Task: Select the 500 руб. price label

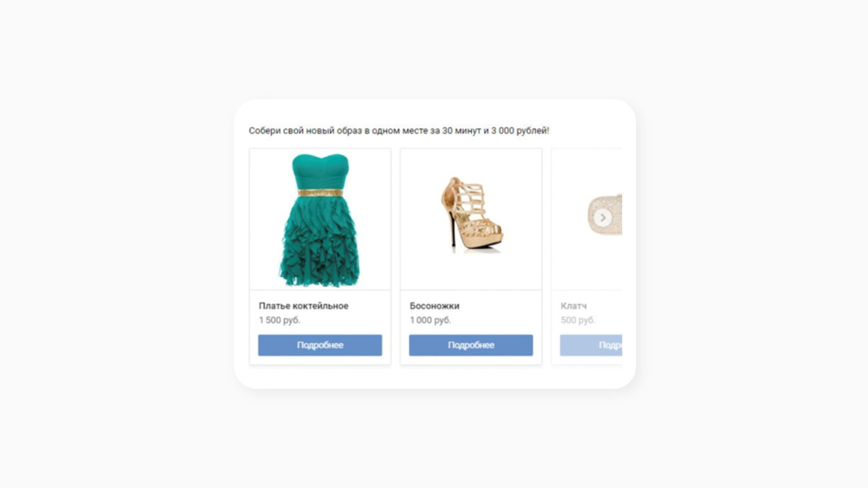Action: pos(578,320)
